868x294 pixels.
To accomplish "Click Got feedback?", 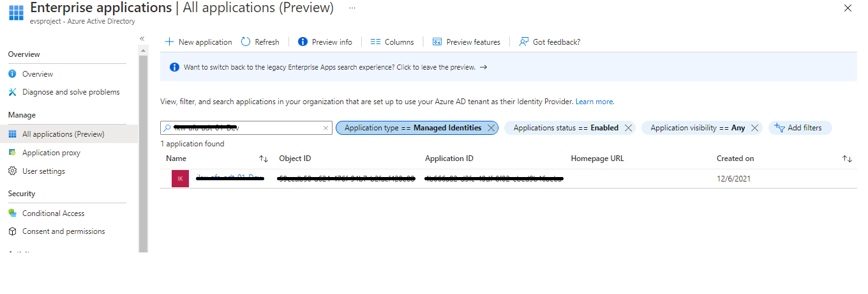I will [550, 42].
